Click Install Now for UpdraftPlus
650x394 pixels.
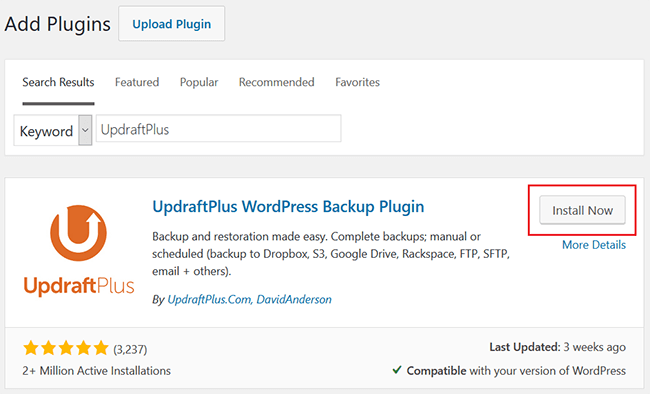[x=582, y=210]
